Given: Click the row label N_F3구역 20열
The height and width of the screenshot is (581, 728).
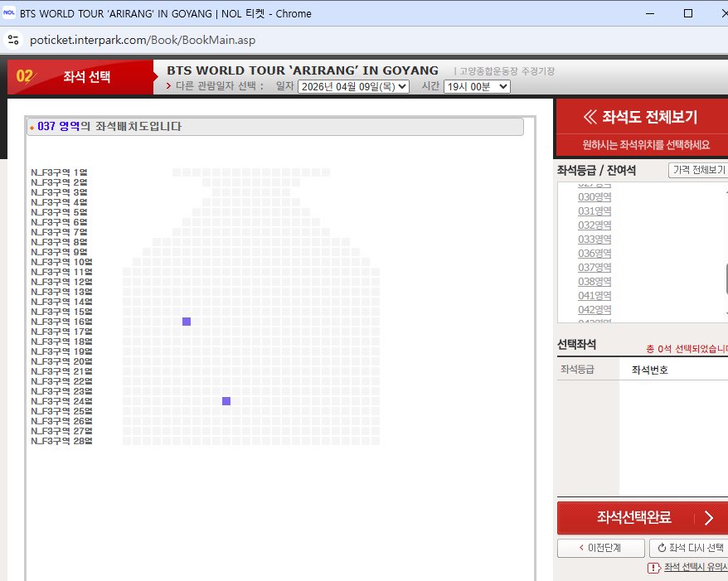Looking at the screenshot, I should pyautogui.click(x=61, y=361).
